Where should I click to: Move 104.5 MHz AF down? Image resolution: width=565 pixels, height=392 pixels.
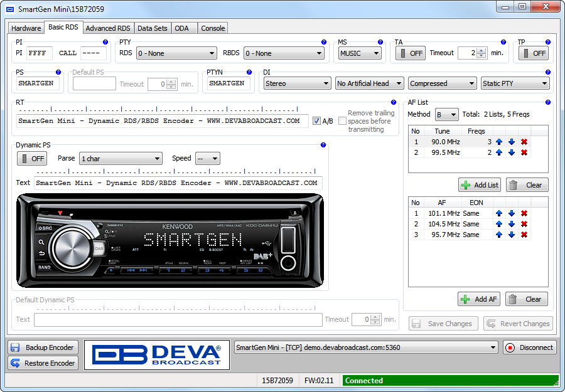512,224
